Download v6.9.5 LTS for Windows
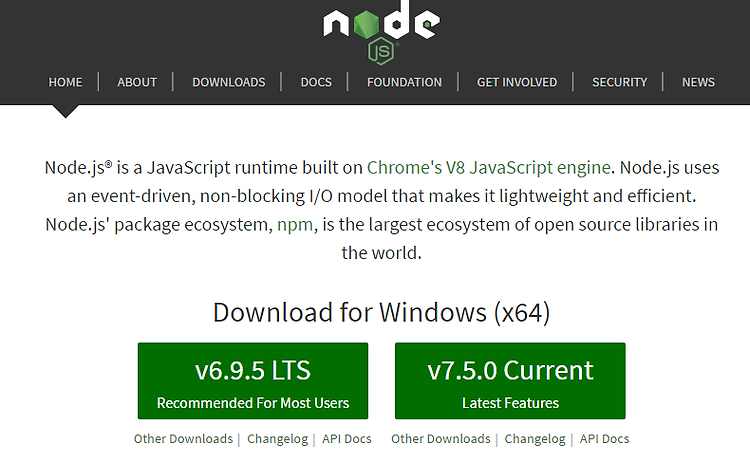 [x=253, y=381]
